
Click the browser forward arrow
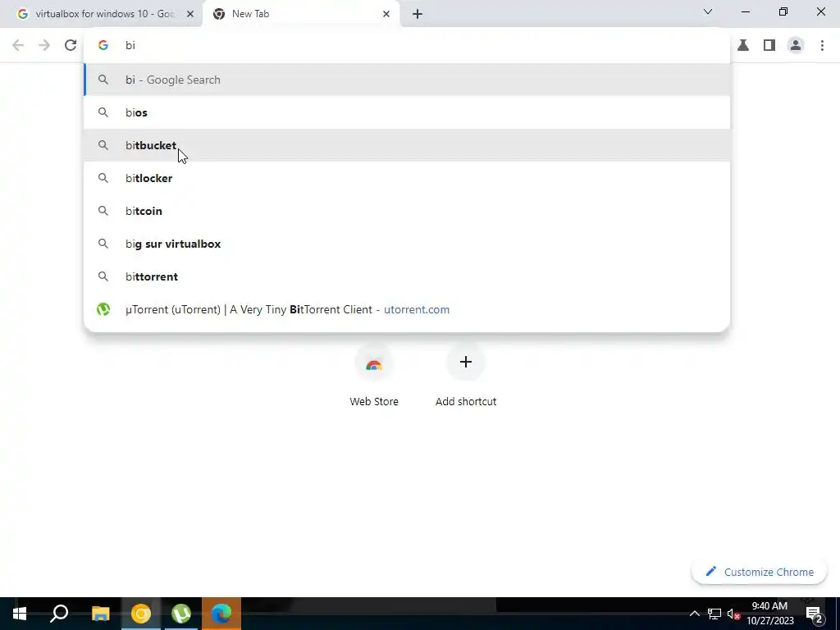pos(44,46)
